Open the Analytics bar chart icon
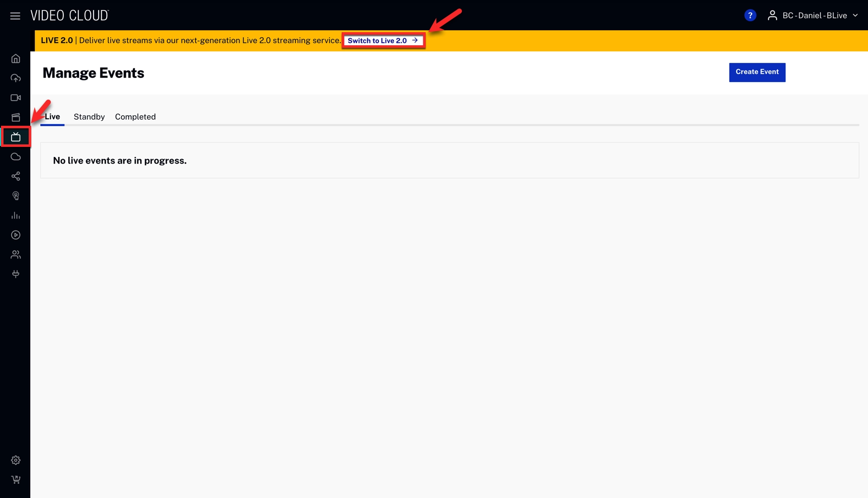Screen dimensions: 868x498 16,216
